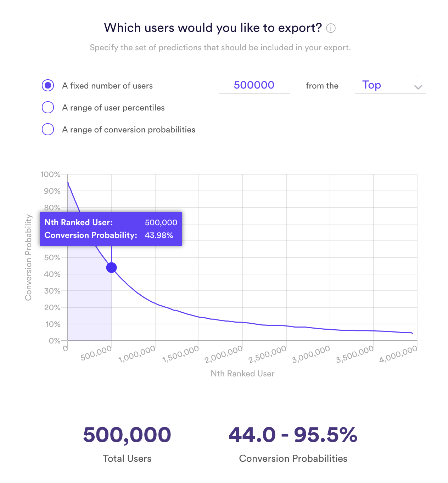The width and height of the screenshot is (448, 483).
Task: Click the 2,000,000 x-axis tick label
Action: click(224, 354)
